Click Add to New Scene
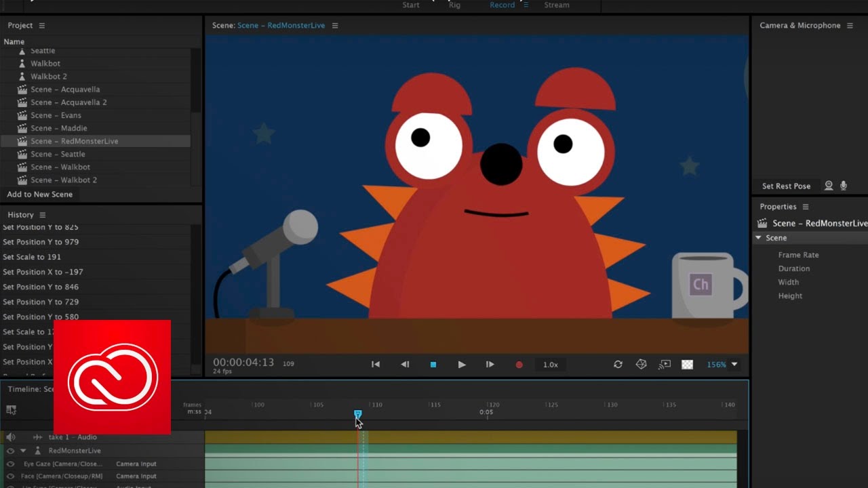The width and height of the screenshot is (868, 488). [39, 195]
